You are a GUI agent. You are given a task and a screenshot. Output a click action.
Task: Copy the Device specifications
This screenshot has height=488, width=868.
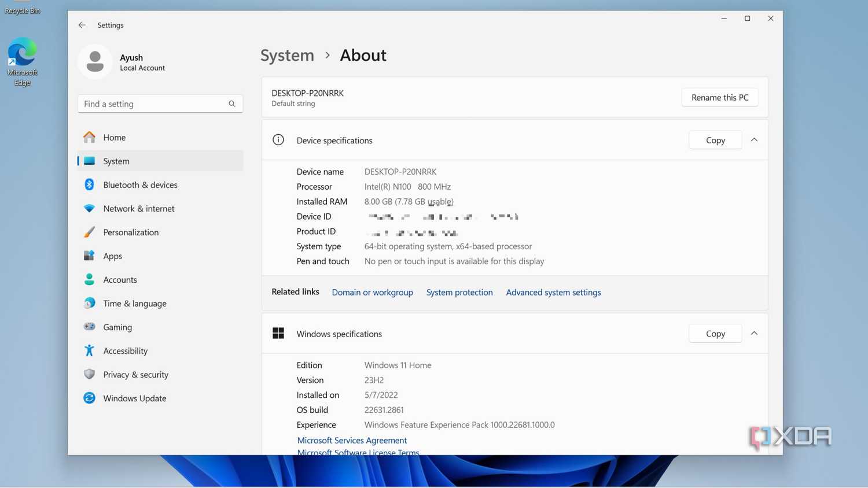click(x=715, y=140)
